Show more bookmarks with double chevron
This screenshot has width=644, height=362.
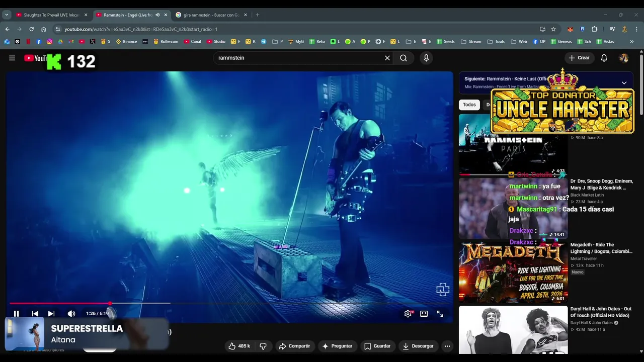coord(632,42)
